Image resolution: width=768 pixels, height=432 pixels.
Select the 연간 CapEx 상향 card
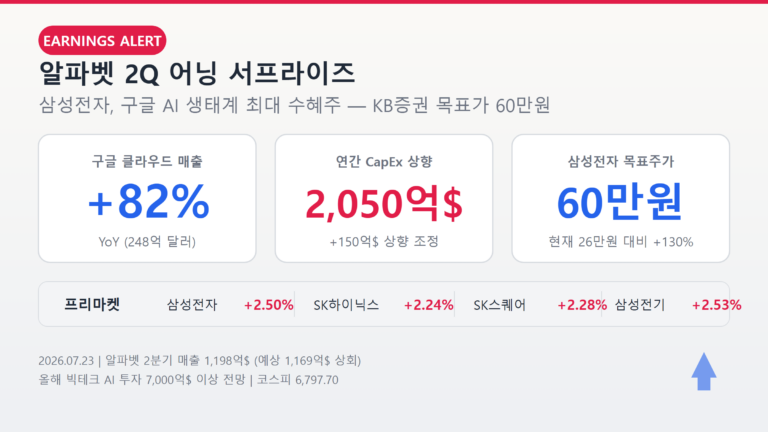[x=384, y=198]
